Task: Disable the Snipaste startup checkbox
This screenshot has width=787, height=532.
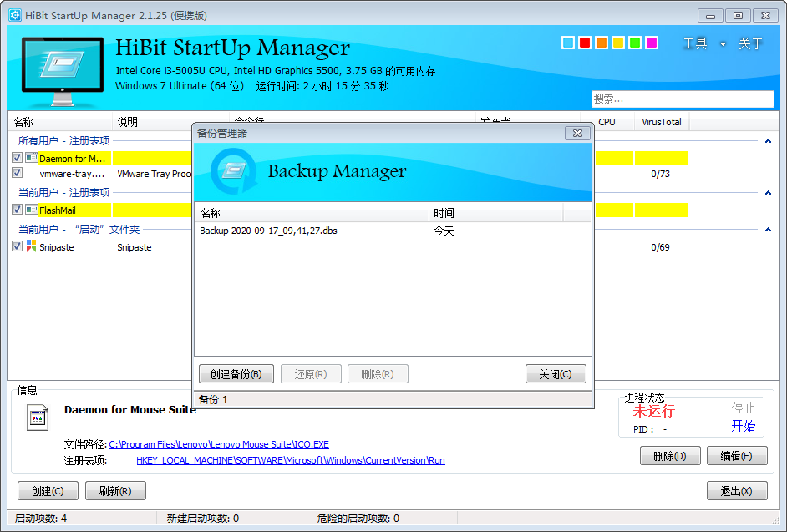Action: click(x=18, y=246)
